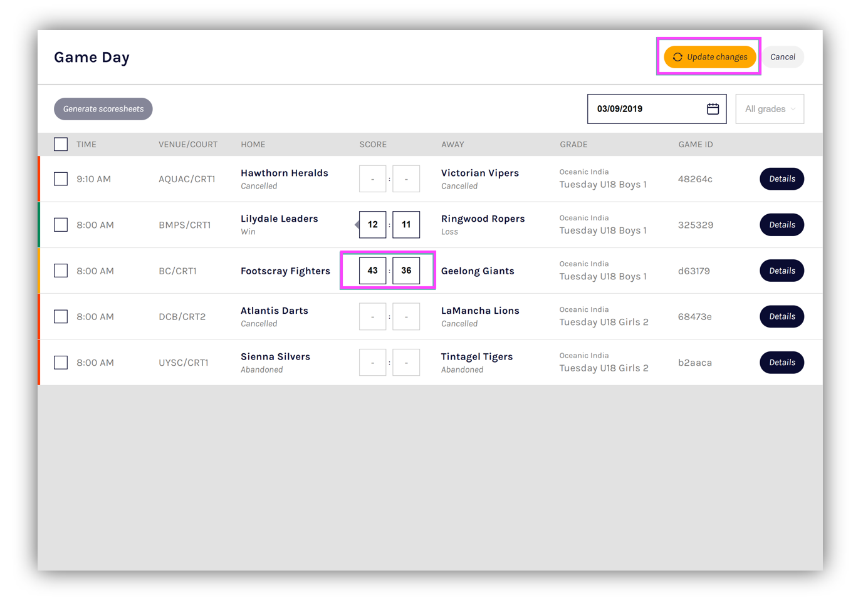Click the Cancel button
The image size is (868, 610).
[782, 57]
